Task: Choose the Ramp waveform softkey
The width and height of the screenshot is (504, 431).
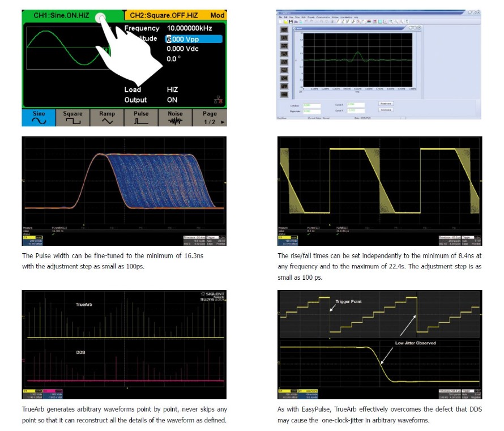Action: (106, 118)
